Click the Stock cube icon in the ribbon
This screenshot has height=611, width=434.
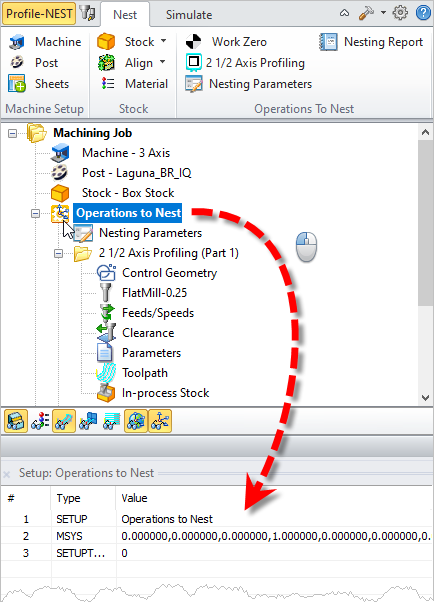point(106,42)
